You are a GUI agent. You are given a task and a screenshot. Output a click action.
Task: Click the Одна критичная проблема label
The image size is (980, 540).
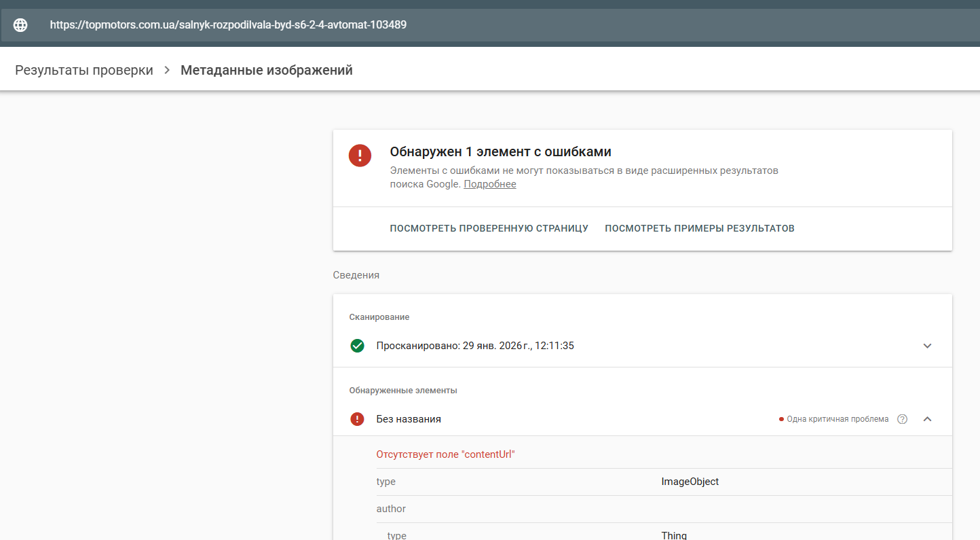tap(837, 419)
